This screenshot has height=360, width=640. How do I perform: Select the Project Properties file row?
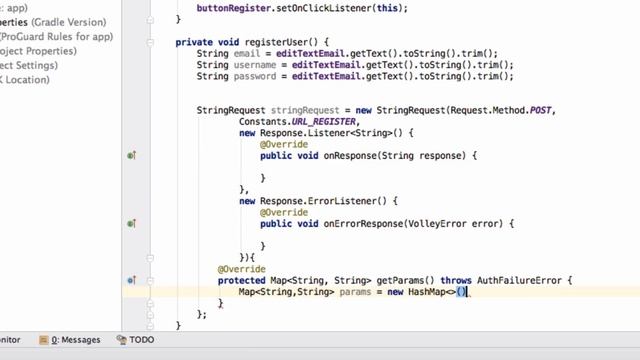(x=38, y=51)
